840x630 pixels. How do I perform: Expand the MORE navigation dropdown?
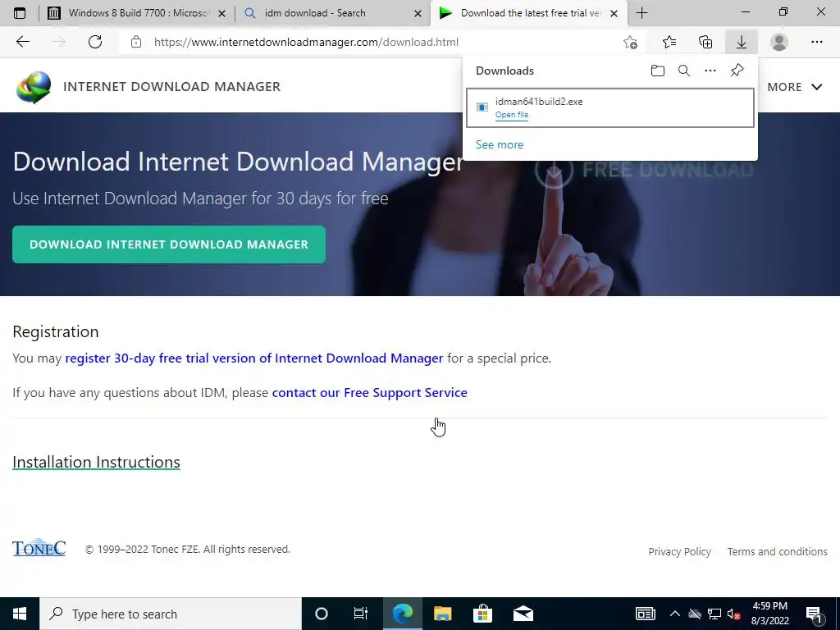tap(794, 87)
